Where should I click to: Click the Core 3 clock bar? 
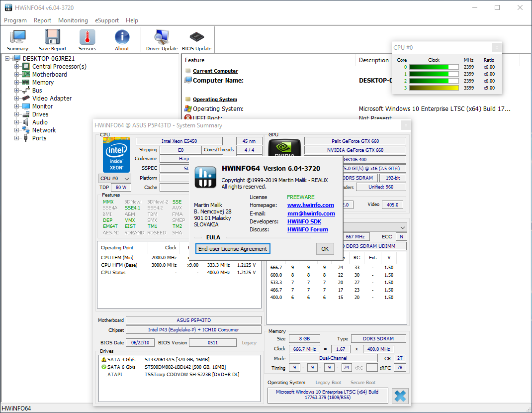(x=434, y=88)
